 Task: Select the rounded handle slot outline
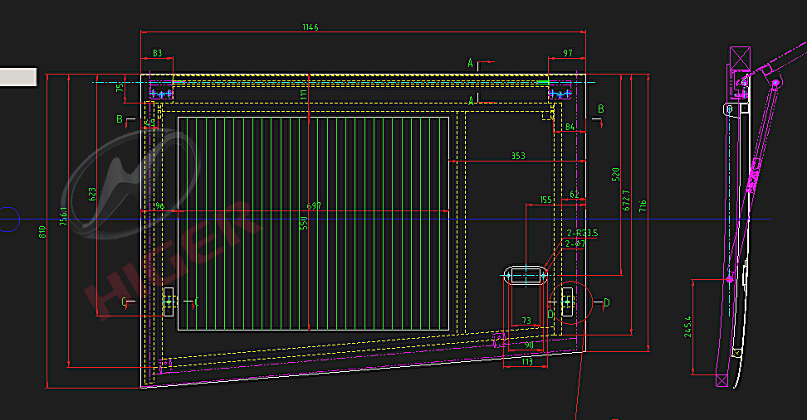pyautogui.click(x=525, y=275)
